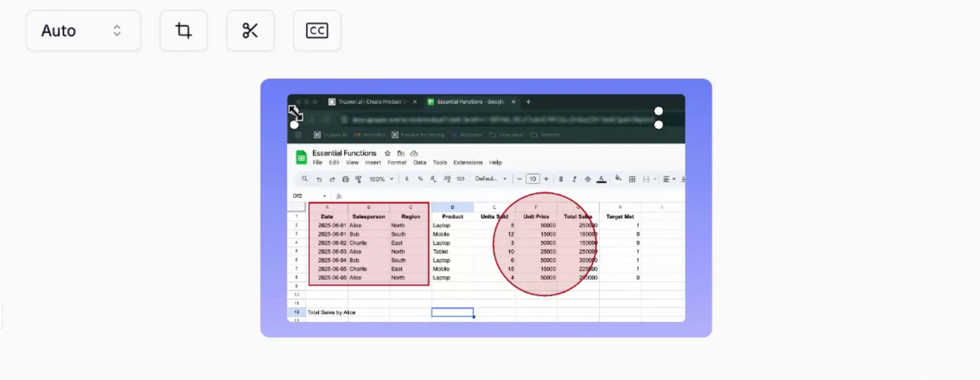Click the Undo arrow in Sheets toolbar
This screenshot has height=380, width=980.
pyautogui.click(x=319, y=179)
